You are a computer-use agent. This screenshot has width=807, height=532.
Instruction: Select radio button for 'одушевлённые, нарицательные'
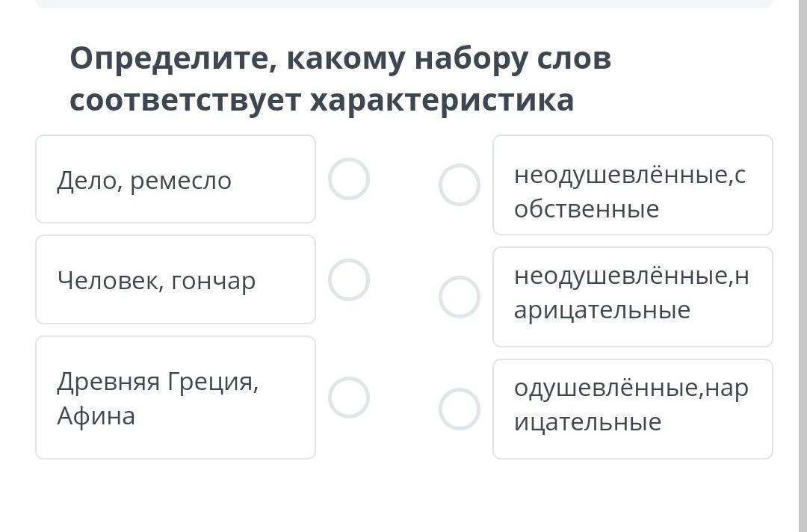tap(460, 409)
